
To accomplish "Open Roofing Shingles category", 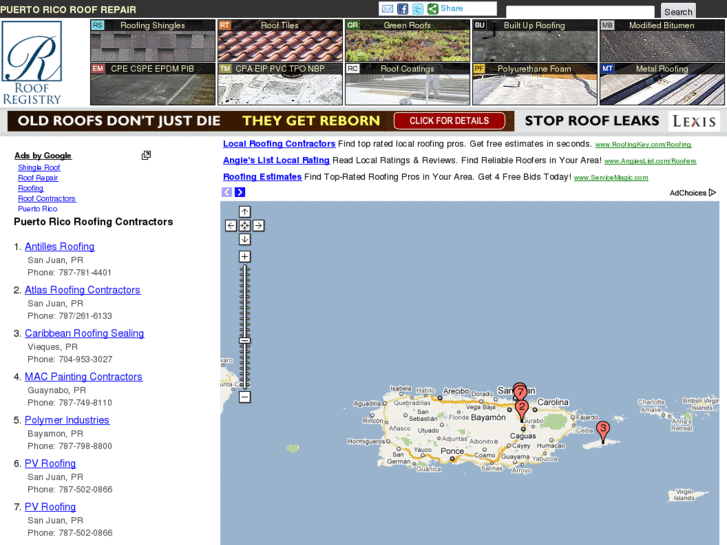I will coord(153,41).
